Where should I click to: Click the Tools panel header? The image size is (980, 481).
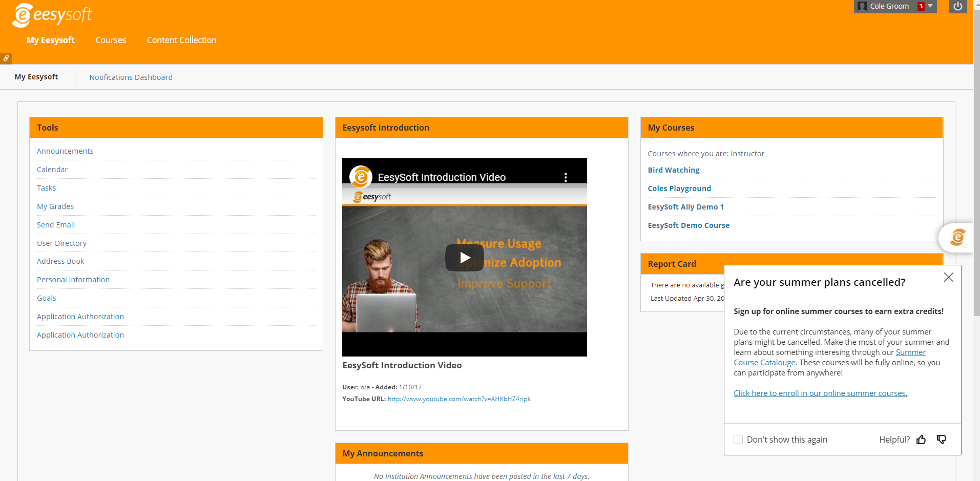176,128
